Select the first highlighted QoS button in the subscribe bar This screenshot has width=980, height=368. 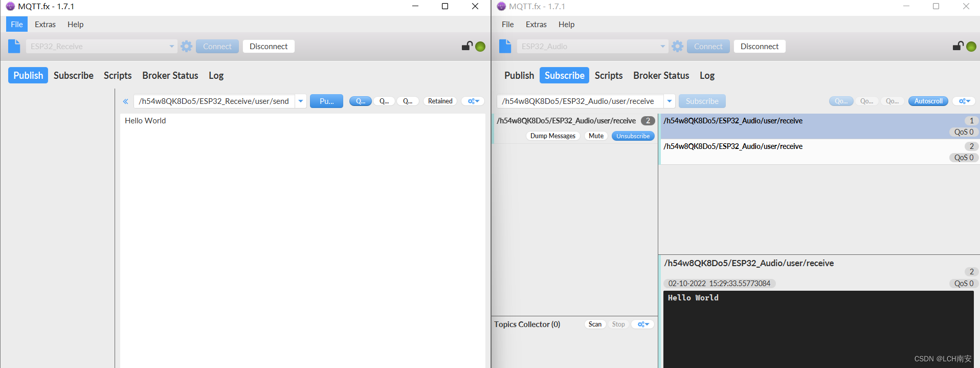pyautogui.click(x=841, y=101)
